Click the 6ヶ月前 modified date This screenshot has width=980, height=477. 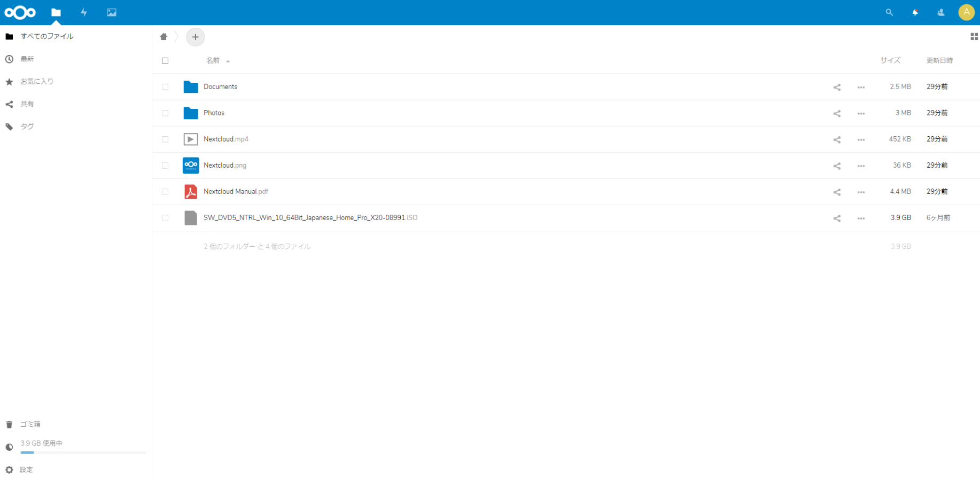click(938, 217)
